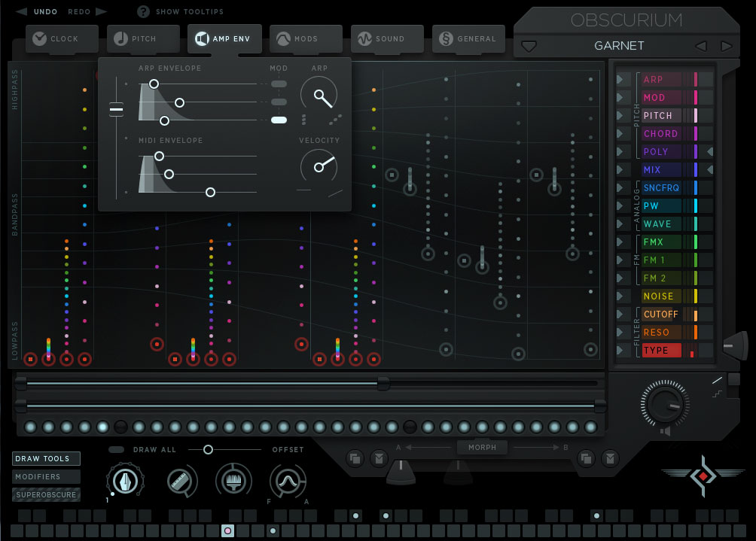Click the next-preset arrow beside GARNET

tap(725, 46)
